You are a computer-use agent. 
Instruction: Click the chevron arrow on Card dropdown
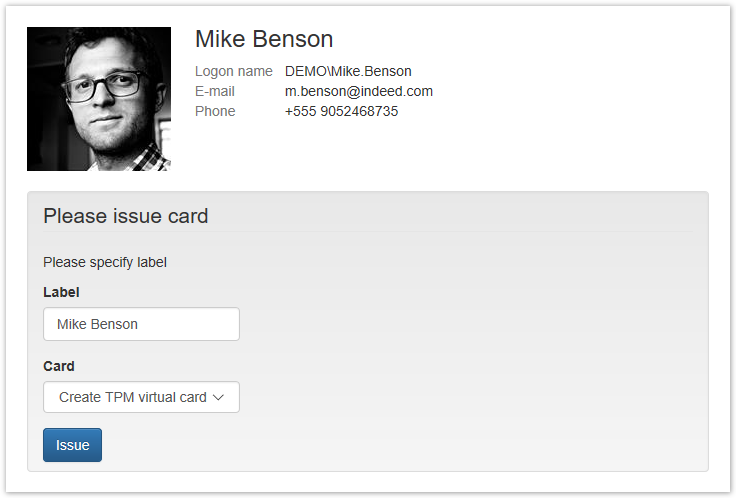[x=219, y=397]
